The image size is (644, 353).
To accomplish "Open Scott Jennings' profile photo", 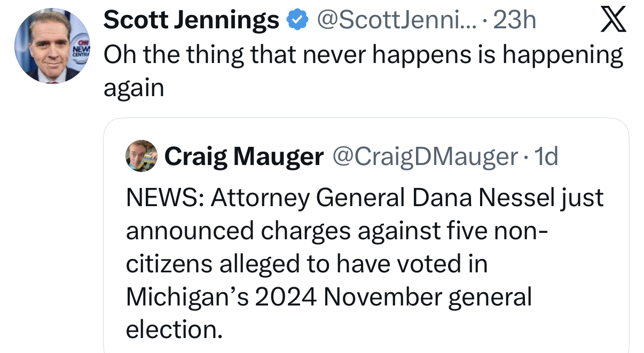I will pyautogui.click(x=53, y=45).
